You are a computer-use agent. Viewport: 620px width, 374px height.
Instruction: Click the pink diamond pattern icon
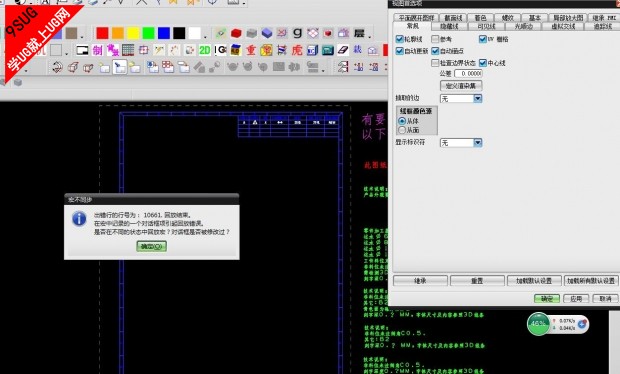tap(313, 33)
